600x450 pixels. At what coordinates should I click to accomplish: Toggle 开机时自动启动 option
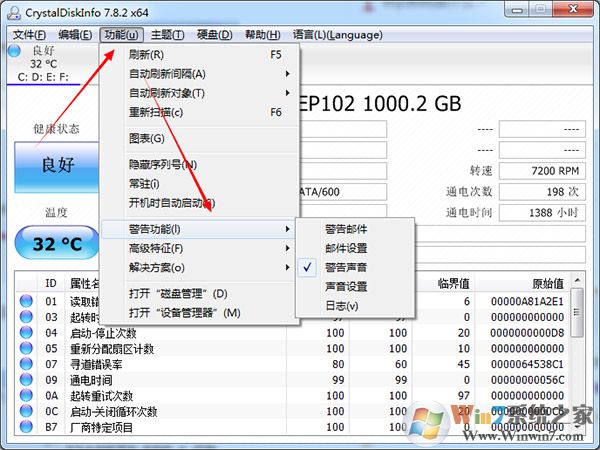click(x=199, y=203)
